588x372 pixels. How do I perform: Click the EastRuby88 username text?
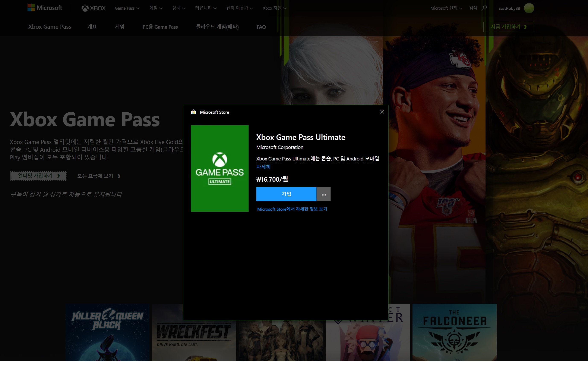coord(509,8)
